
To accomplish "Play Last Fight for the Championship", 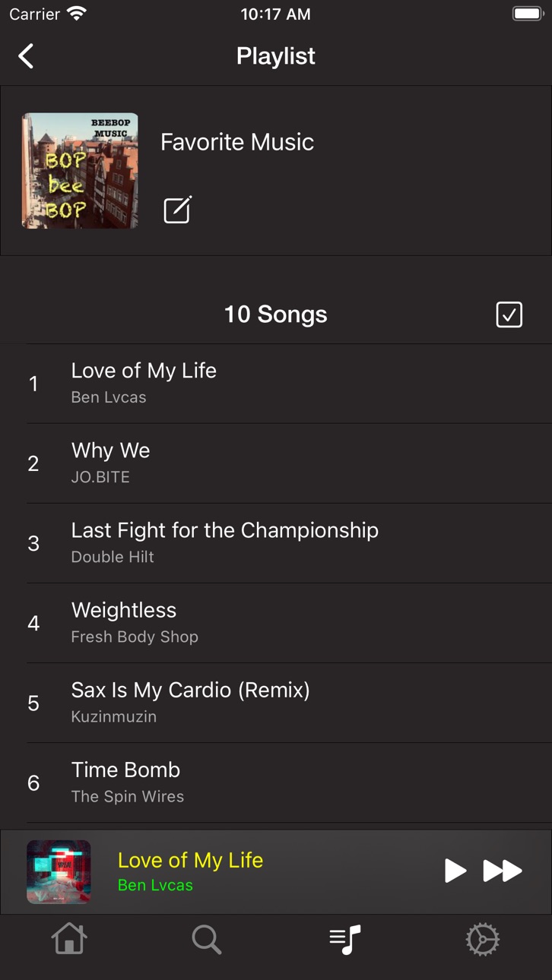I will point(290,543).
